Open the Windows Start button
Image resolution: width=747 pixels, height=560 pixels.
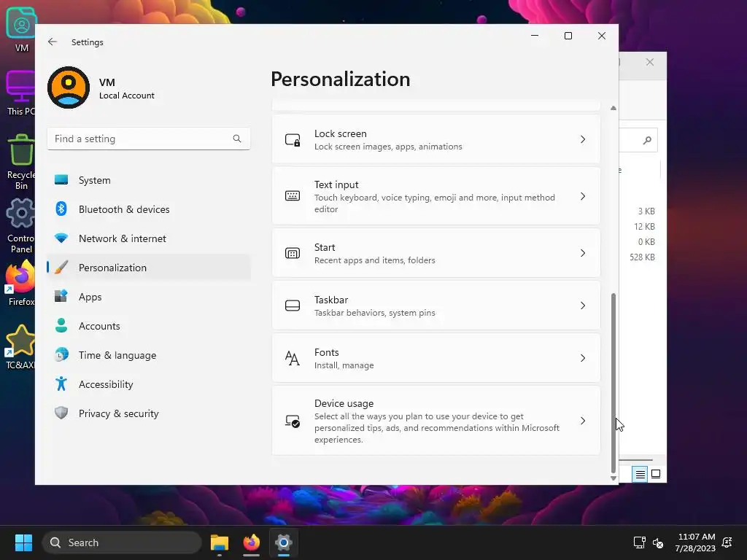tap(23, 542)
